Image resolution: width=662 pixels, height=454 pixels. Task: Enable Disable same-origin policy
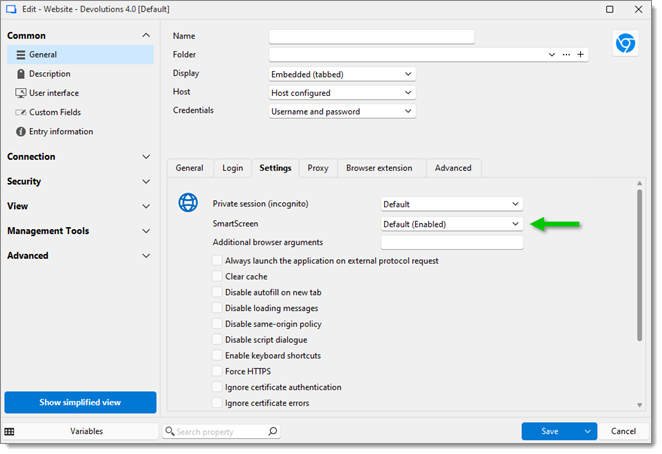[217, 324]
